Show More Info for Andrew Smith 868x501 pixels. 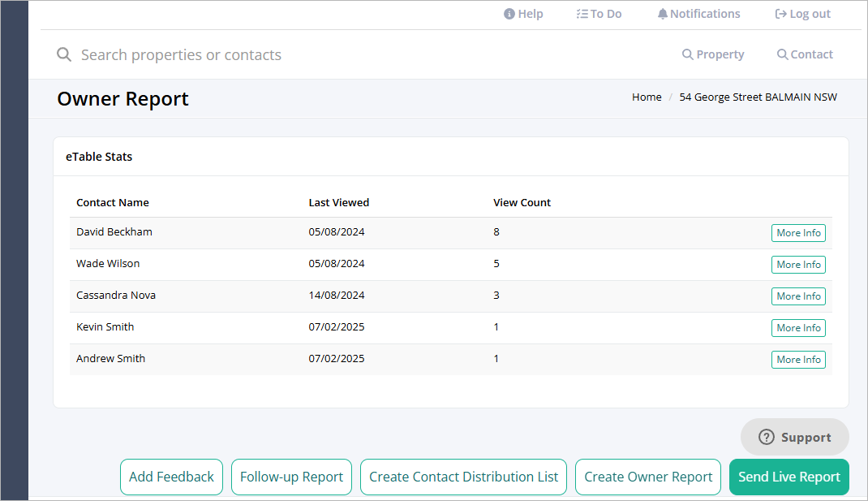point(798,359)
